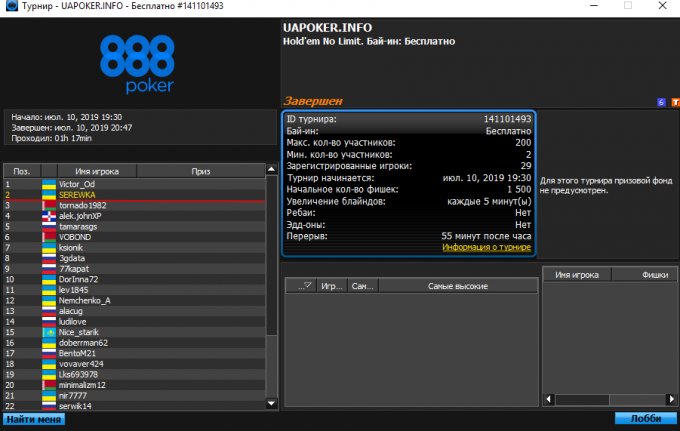Click the Найти меня button
Image resolution: width=680 pixels, height=431 pixels.
(34, 419)
